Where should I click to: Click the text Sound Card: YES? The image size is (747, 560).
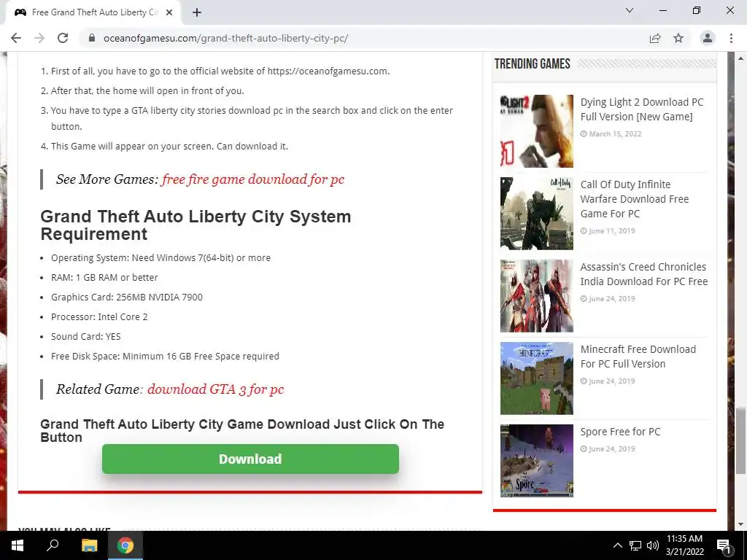[86, 336]
